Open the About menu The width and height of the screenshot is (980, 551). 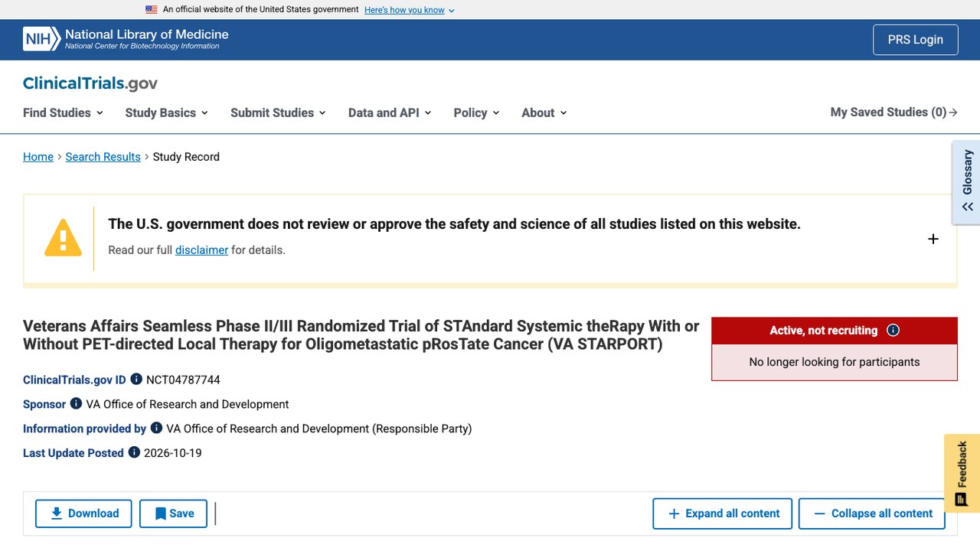pos(544,112)
